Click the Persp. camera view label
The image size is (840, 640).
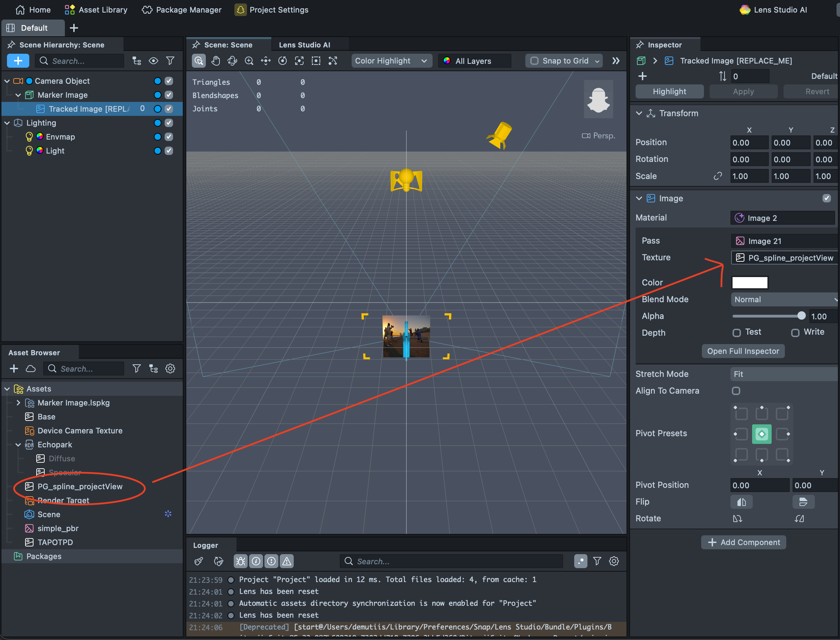[x=599, y=136]
